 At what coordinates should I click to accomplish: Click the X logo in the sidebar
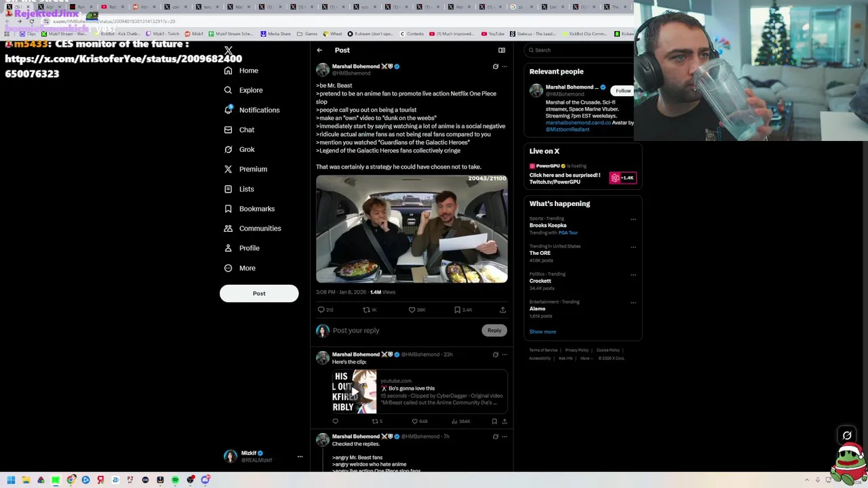pos(229,51)
